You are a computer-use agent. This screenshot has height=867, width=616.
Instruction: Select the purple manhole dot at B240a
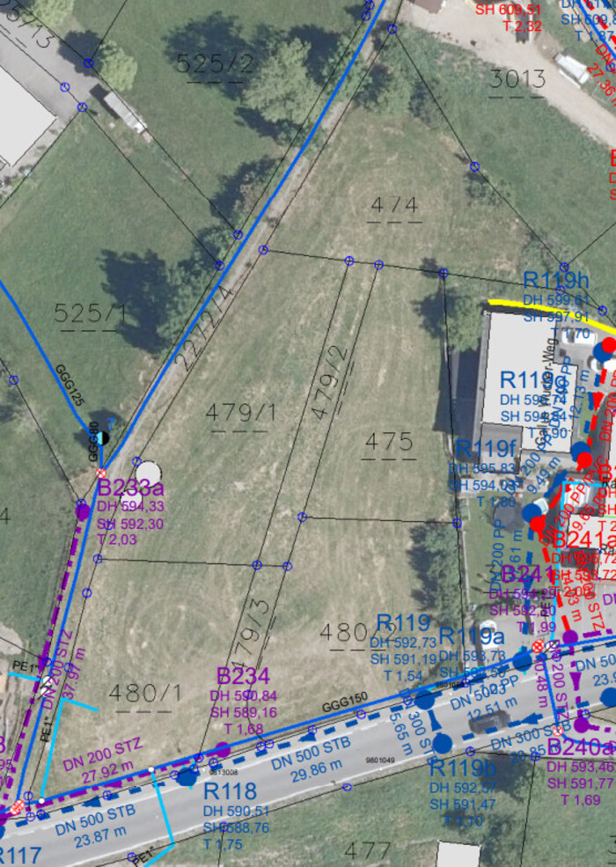pyautogui.click(x=581, y=724)
